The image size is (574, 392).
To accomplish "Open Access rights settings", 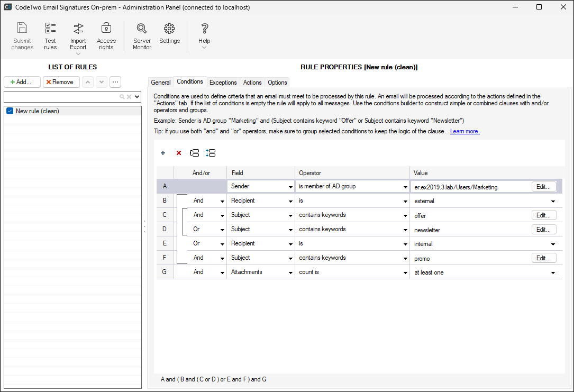I will click(x=106, y=36).
